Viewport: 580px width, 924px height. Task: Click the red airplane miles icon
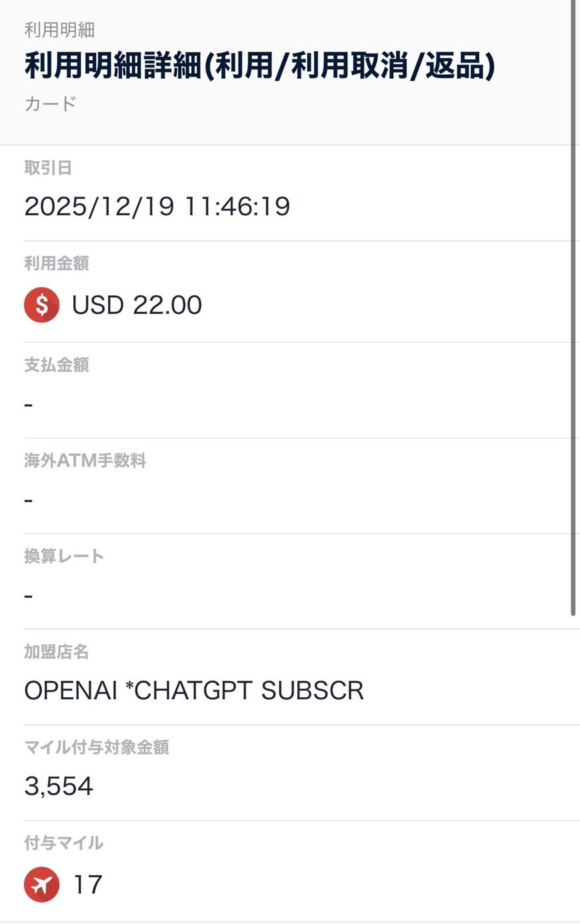pos(41,885)
